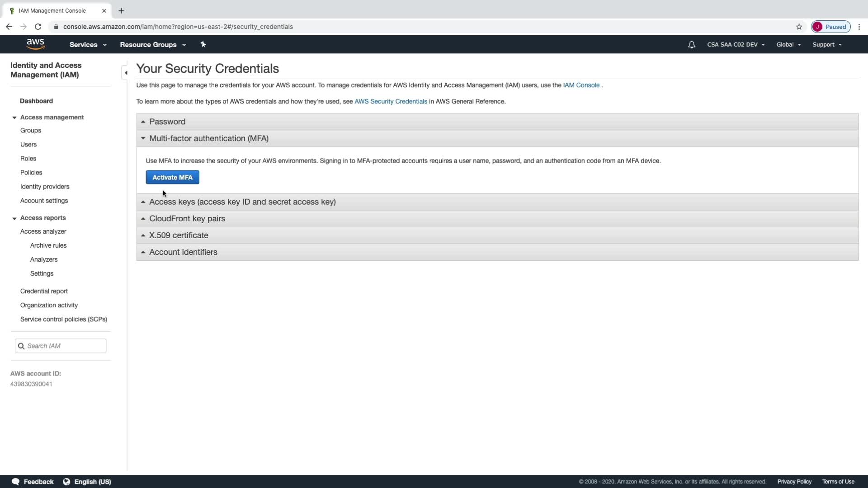The image size is (868, 488).
Task: Follow the AWS Security Credentials link
Action: 391,102
